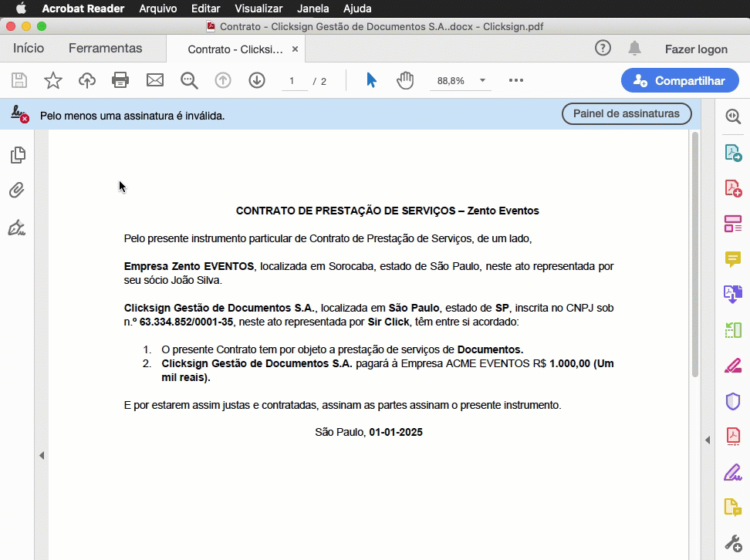This screenshot has width=750, height=560.
Task: Collapse the right tools pane arrow
Action: point(708,440)
